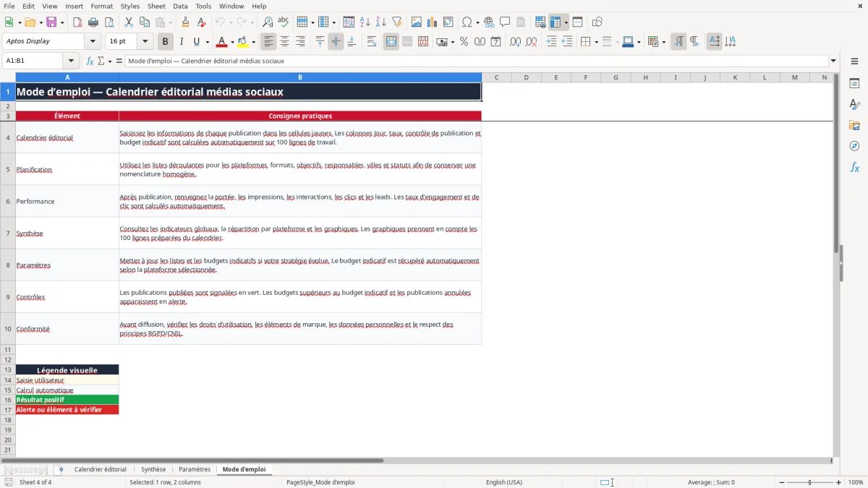Open the Borders dropdown arrow
This screenshot has width=868, height=488.
pyautogui.click(x=595, y=42)
